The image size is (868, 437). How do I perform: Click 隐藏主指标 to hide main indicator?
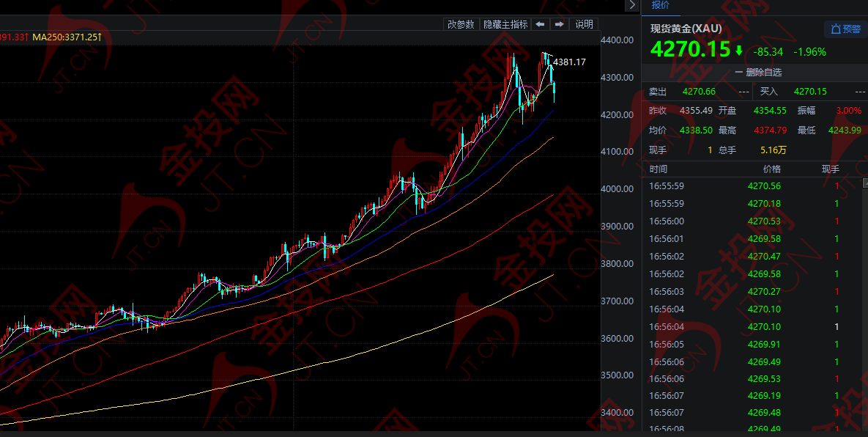[505, 23]
